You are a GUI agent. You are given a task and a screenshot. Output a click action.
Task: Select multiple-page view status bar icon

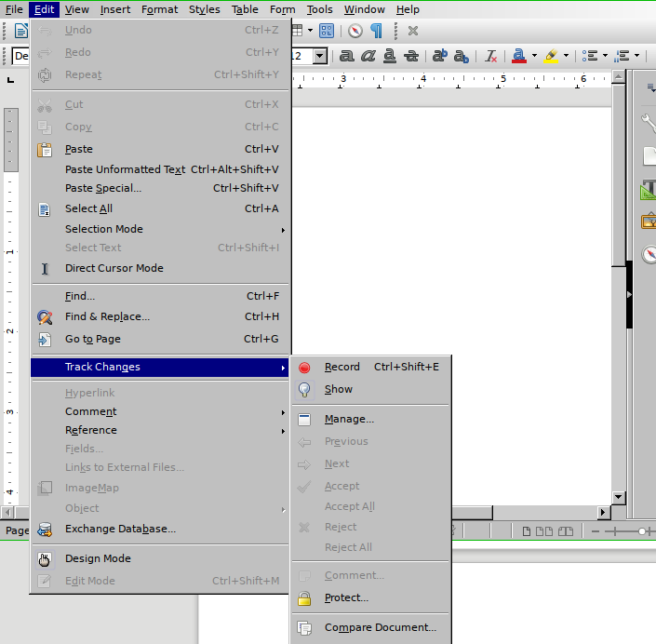coord(544,531)
